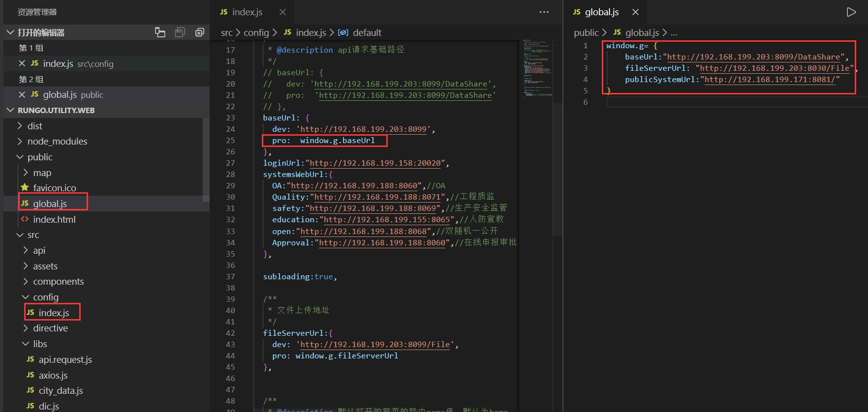The image size is (868, 412).
Task: Close the index.js editor tab
Action: pos(282,12)
